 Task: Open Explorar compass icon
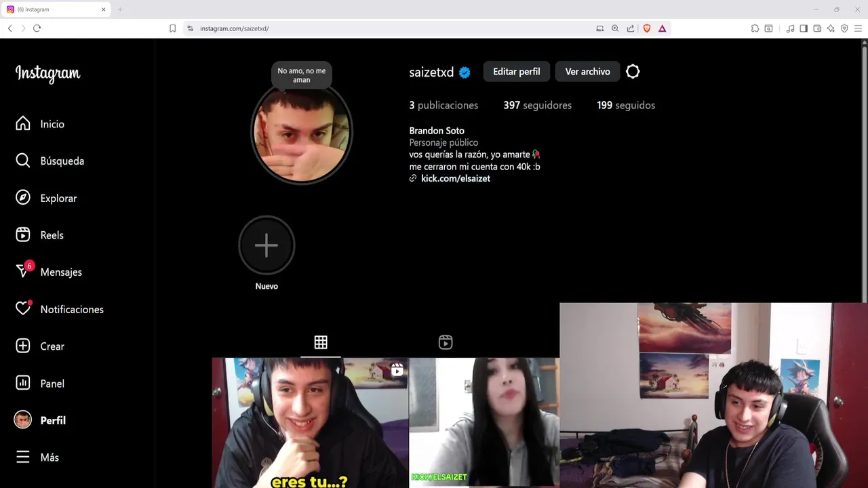tap(23, 198)
